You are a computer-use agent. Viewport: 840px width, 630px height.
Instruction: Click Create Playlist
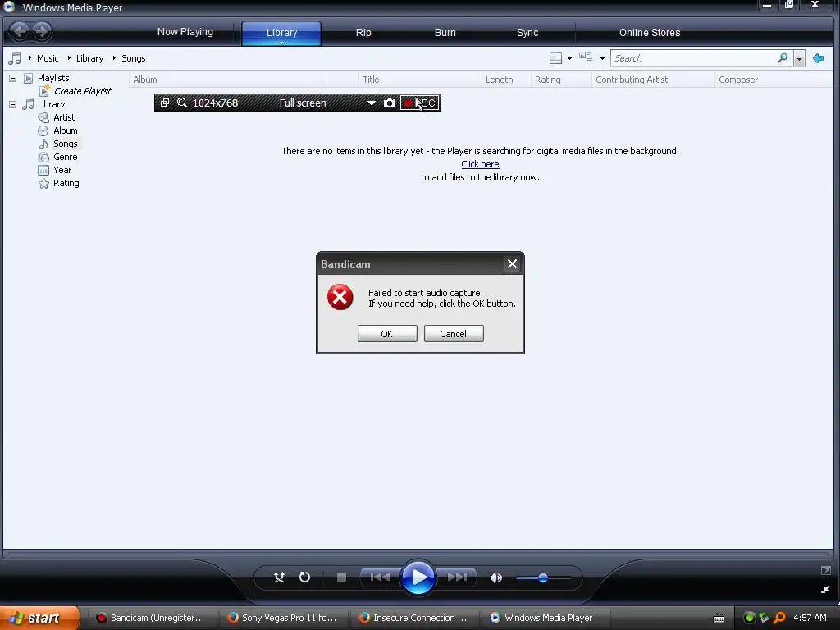pos(83,91)
